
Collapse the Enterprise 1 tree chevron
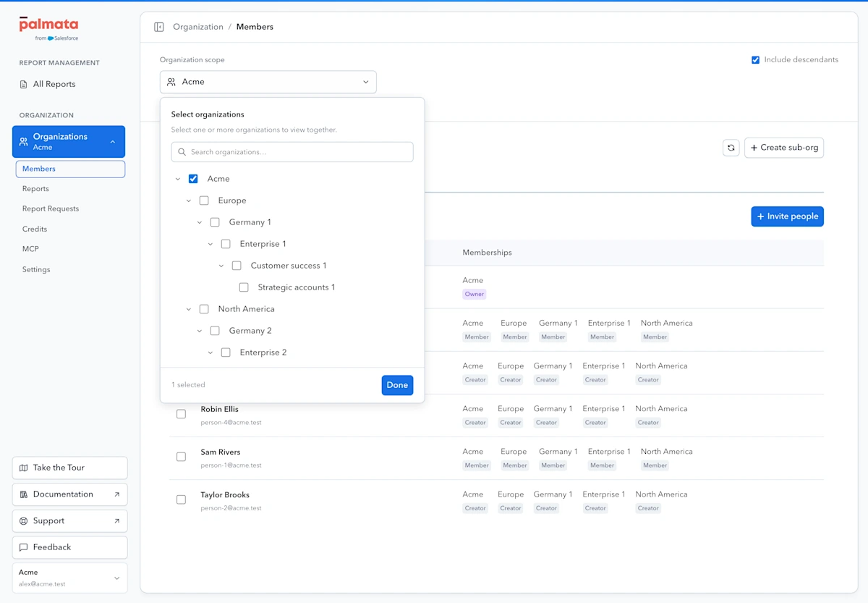pos(210,244)
